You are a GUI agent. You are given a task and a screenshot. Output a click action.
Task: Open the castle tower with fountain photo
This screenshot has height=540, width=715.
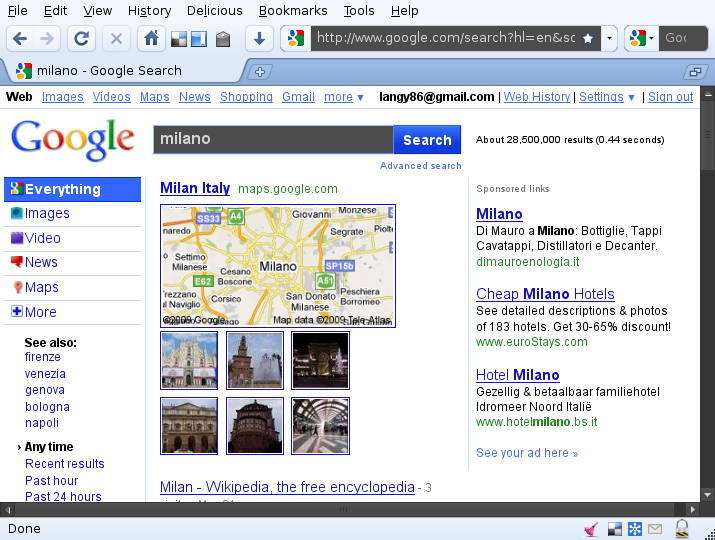255,361
